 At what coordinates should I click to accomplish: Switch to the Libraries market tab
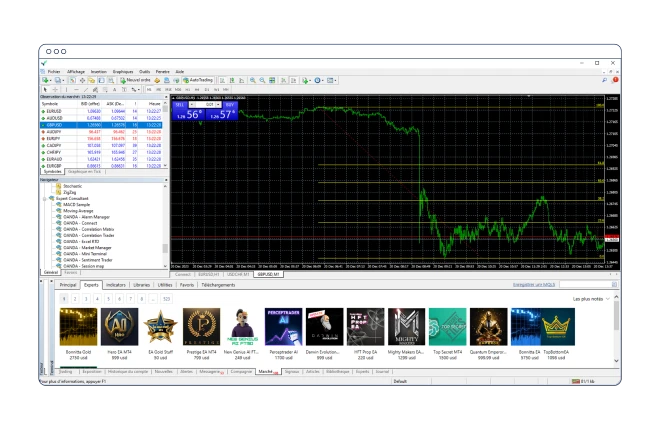click(141, 285)
